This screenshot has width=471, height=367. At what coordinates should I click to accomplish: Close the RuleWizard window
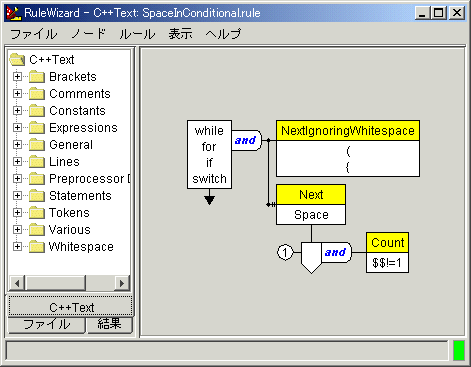point(457,13)
